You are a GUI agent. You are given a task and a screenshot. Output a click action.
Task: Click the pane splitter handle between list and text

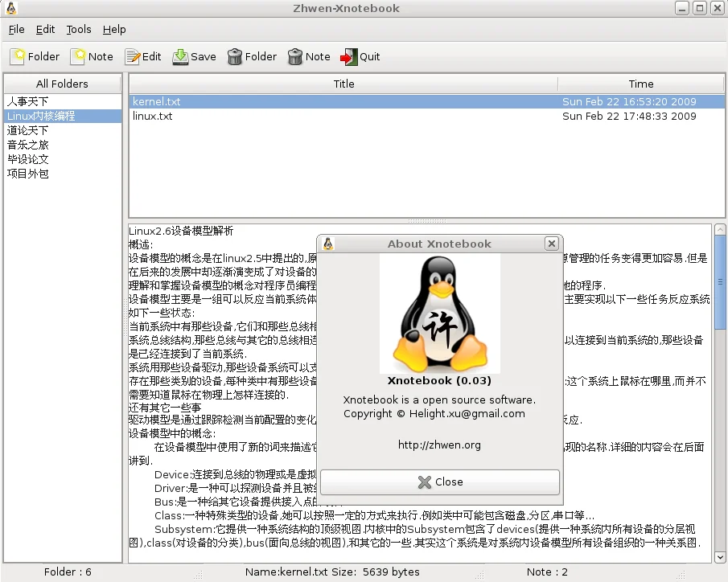click(426, 221)
